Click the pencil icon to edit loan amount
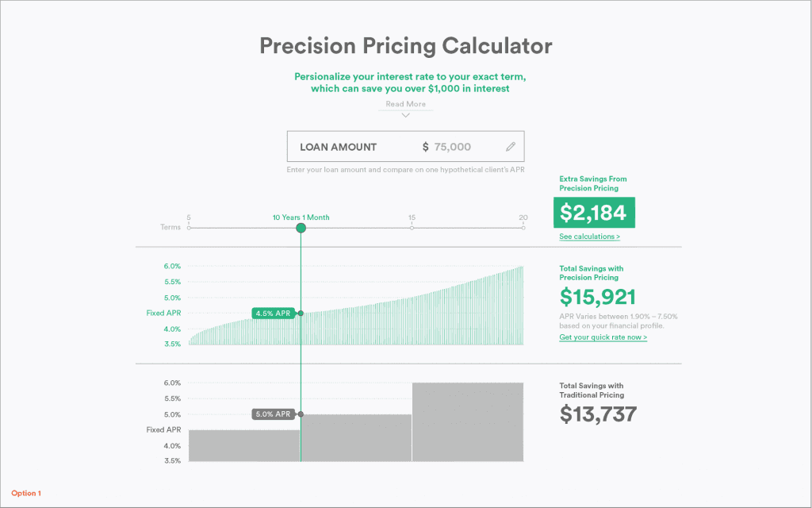 click(510, 146)
